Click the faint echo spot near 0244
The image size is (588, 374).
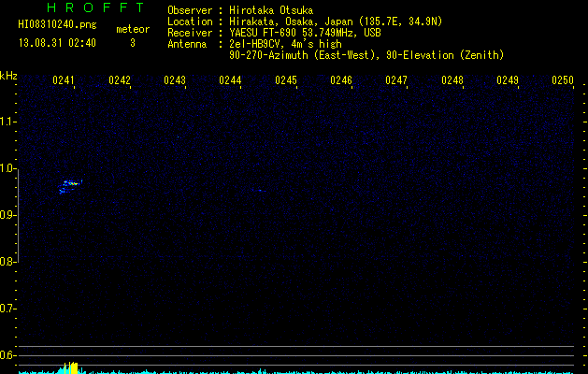point(260,191)
